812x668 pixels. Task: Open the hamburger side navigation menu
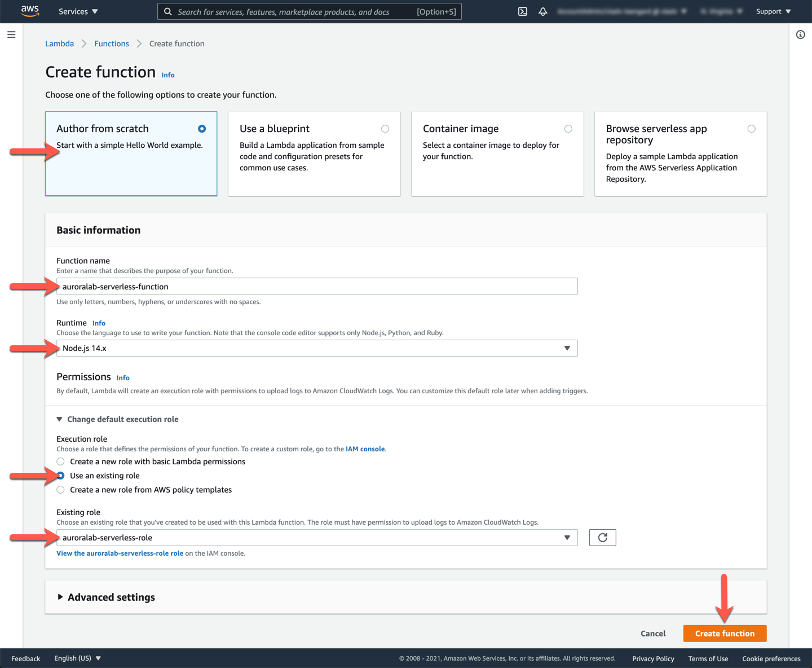(x=11, y=35)
